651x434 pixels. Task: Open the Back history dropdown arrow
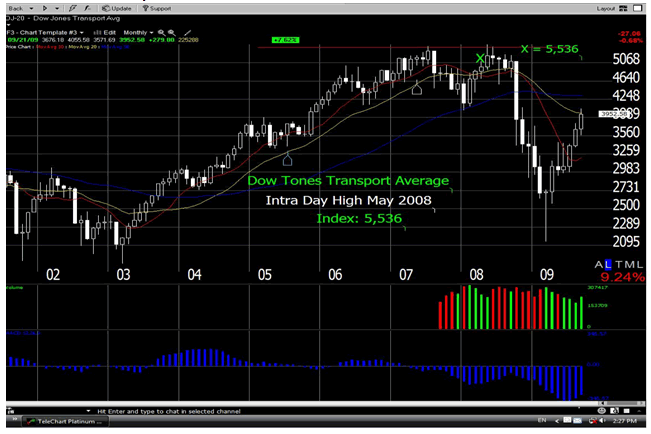[x=31, y=8]
